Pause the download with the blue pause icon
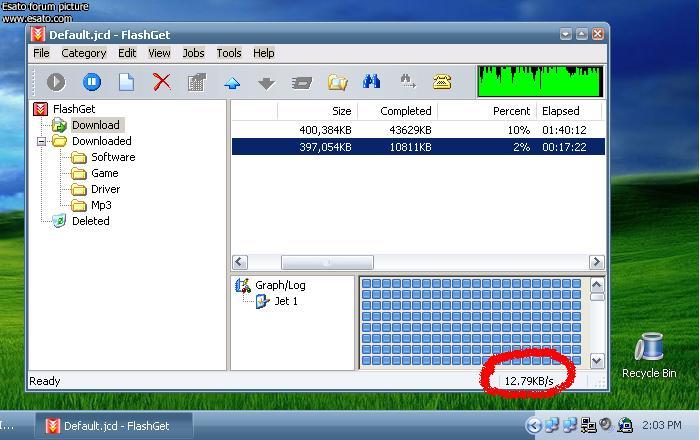This screenshot has height=440, width=700. [x=92, y=82]
